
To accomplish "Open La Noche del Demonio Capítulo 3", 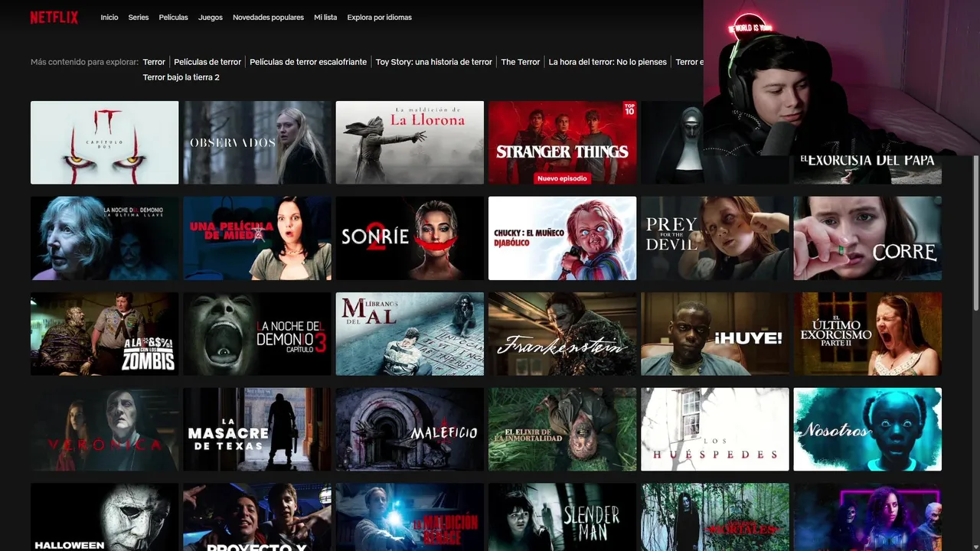I will [257, 334].
